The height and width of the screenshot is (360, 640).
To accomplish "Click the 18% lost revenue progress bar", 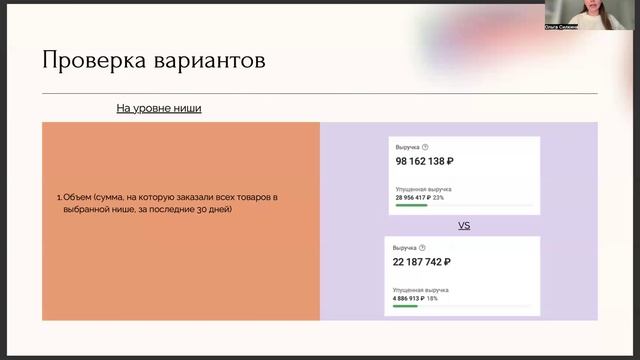I will (461, 306).
